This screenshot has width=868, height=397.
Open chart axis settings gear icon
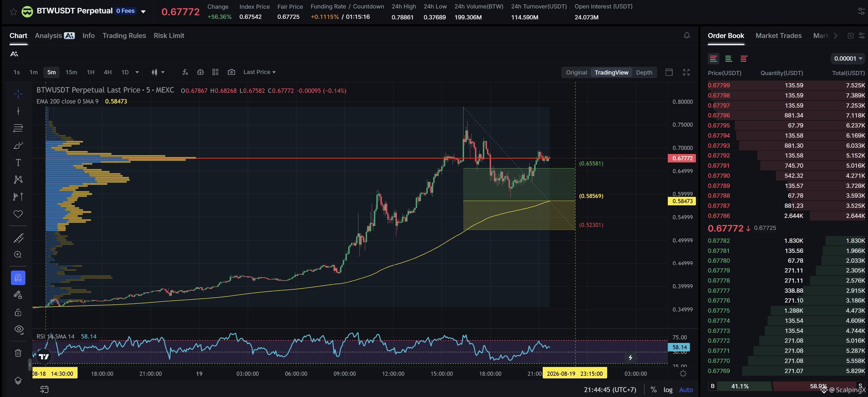tap(683, 374)
